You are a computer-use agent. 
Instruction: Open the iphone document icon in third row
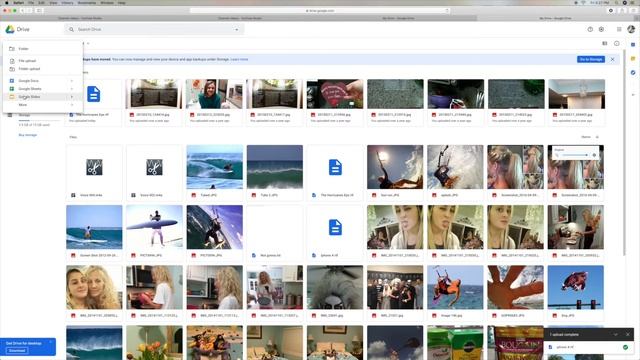tap(335, 227)
